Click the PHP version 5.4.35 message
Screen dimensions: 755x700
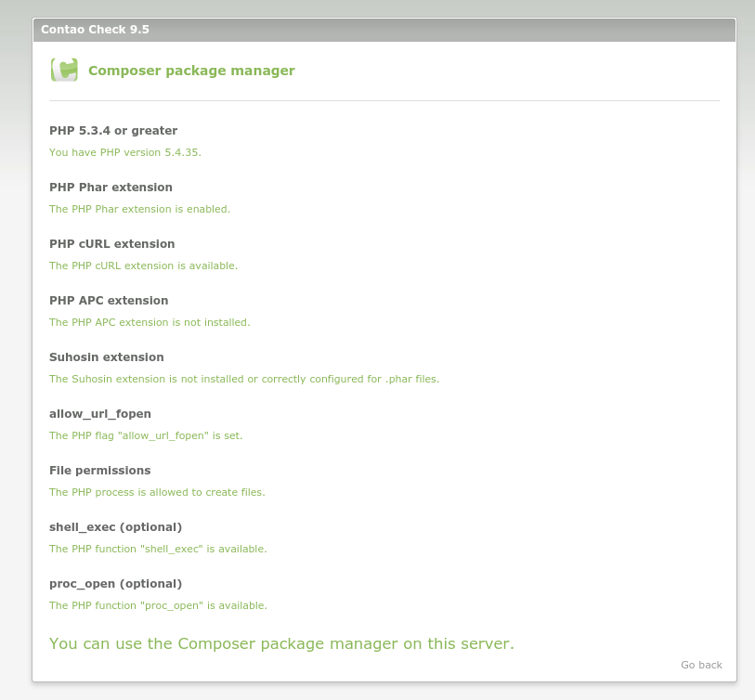point(125,152)
